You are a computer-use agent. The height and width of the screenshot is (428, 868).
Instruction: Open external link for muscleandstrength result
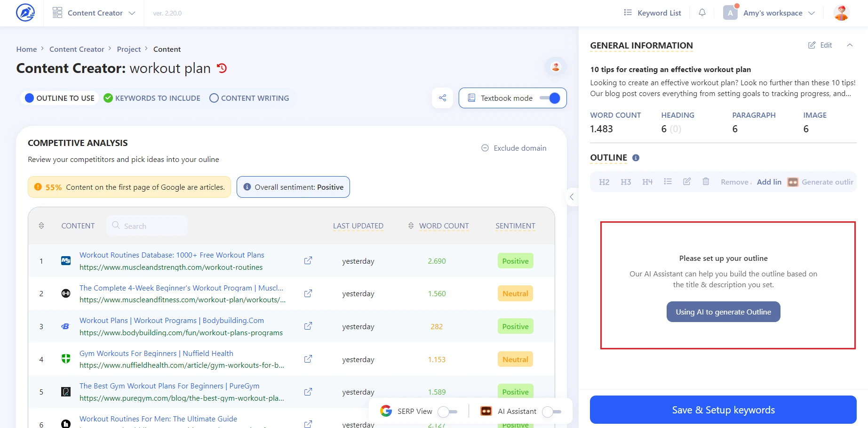308,261
